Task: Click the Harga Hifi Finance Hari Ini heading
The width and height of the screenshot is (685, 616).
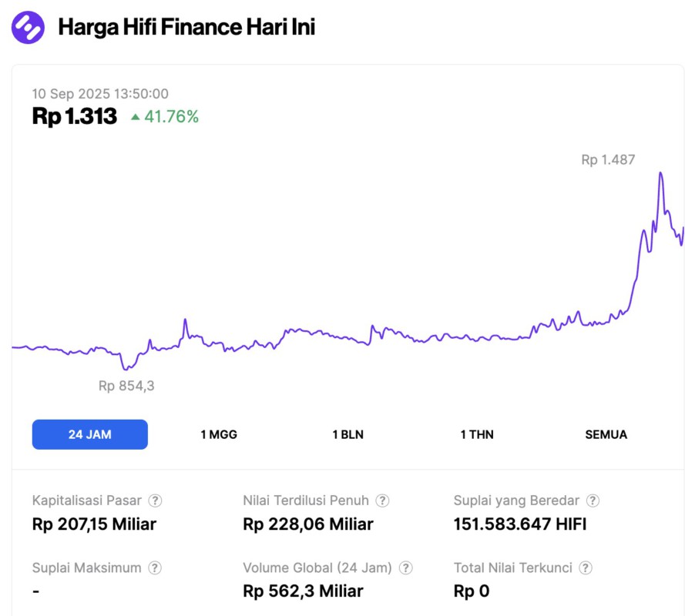Action: (186, 28)
